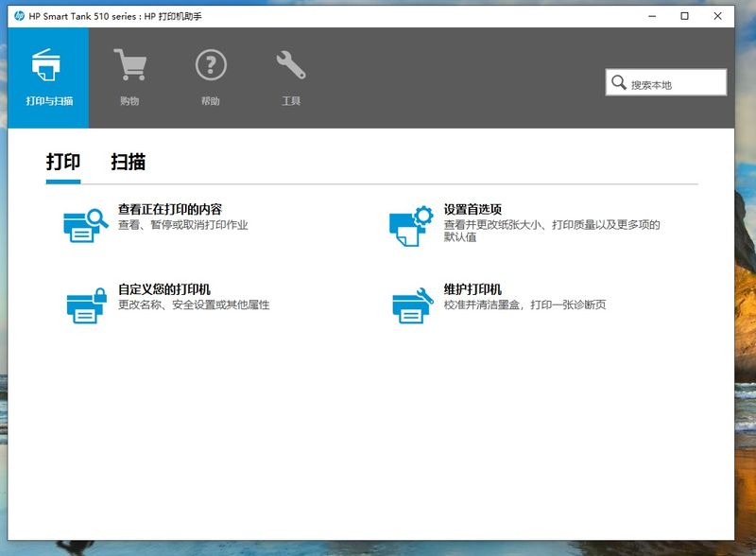The width and height of the screenshot is (756, 556).
Task: Open the 打印与扫描 section icon
Action: pos(46,65)
